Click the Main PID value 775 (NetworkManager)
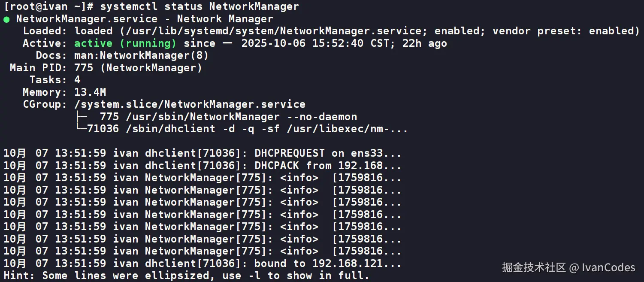Screen dimensions: 644x282 138,68
